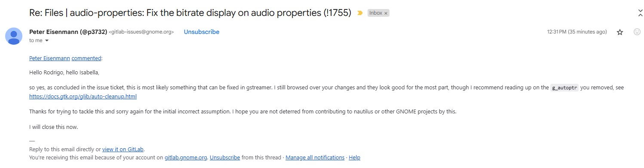Open the Peter Eisenmann profile link

pos(49,58)
